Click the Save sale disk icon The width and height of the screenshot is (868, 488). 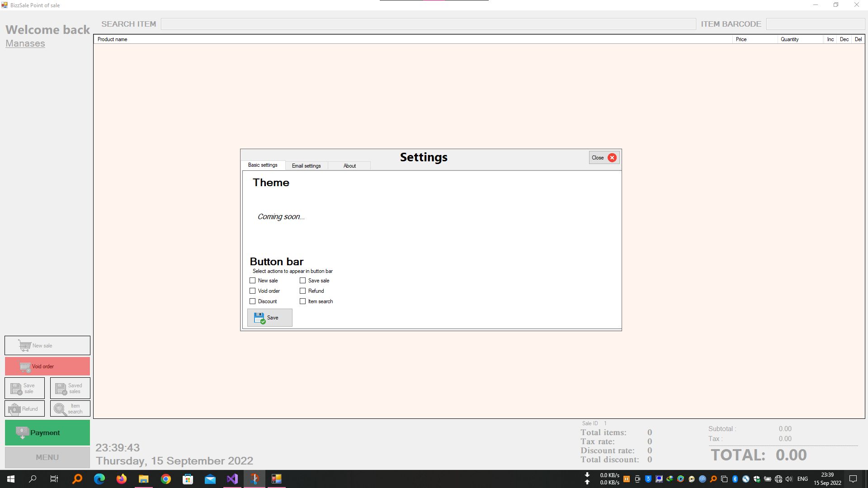point(16,389)
